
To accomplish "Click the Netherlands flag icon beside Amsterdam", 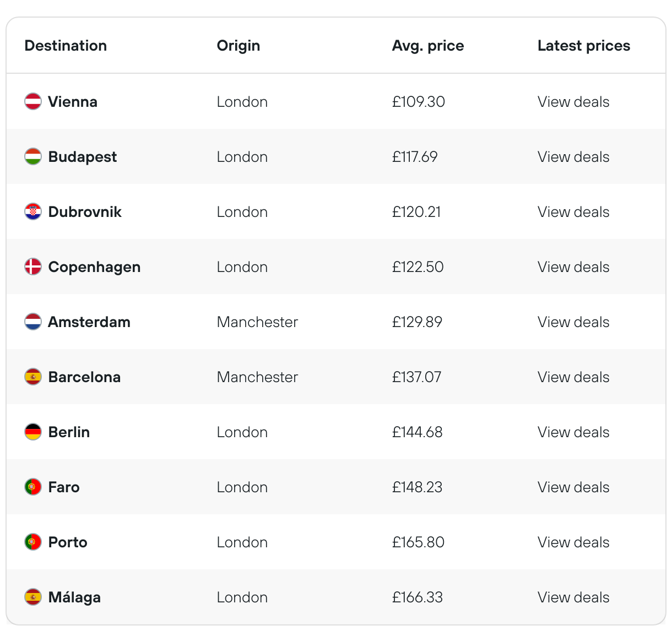I will click(x=33, y=322).
